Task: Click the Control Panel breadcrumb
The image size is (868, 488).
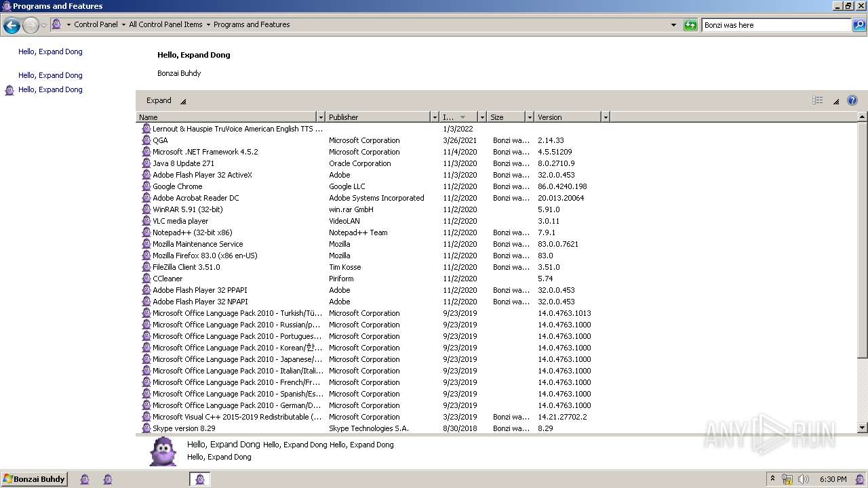Action: coord(96,24)
